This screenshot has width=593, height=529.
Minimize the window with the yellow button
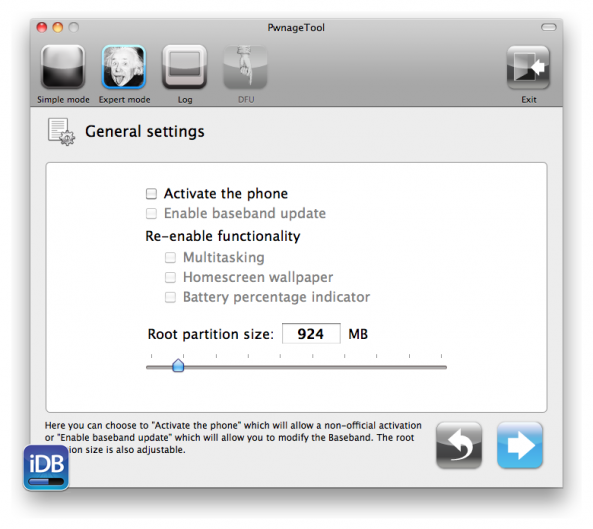click(x=57, y=27)
